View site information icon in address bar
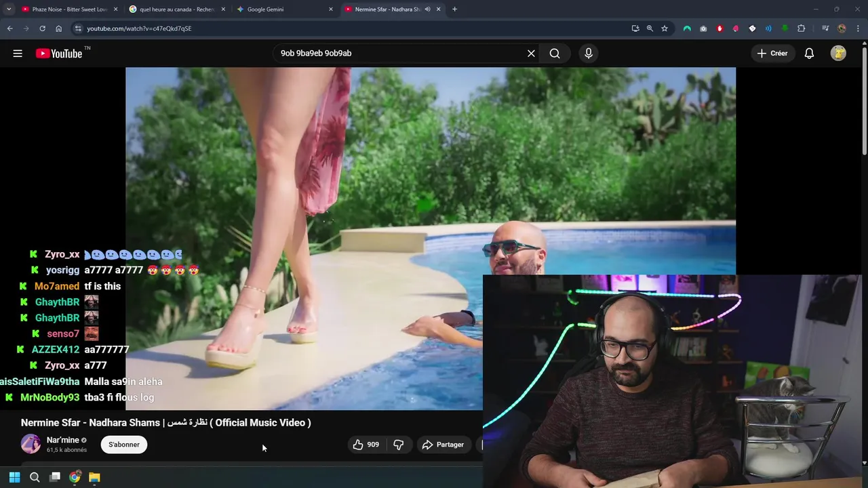The height and width of the screenshot is (488, 868). tap(78, 28)
